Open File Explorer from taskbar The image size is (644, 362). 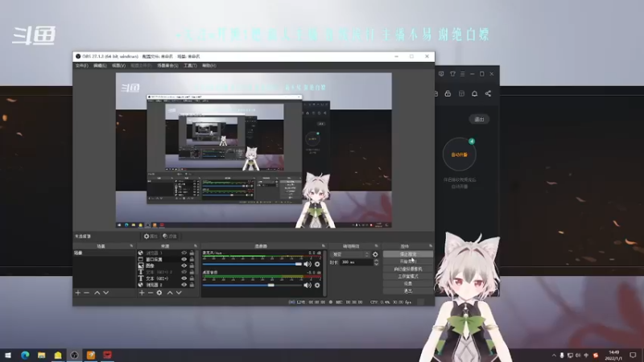pyautogui.click(x=42, y=355)
